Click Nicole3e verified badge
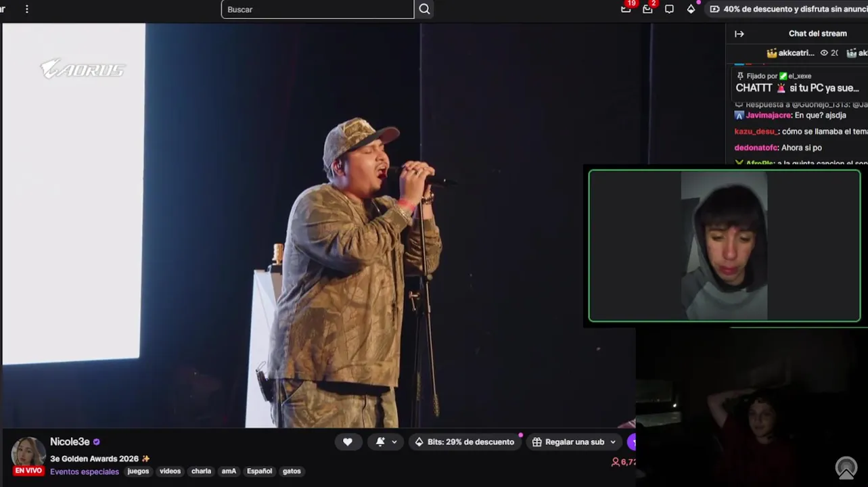Viewport: 868px width, 487px height. coord(97,442)
